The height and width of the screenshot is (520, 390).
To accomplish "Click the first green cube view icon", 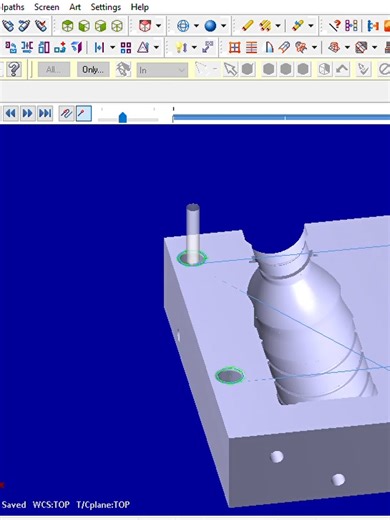I will pyautogui.click(x=67, y=26).
